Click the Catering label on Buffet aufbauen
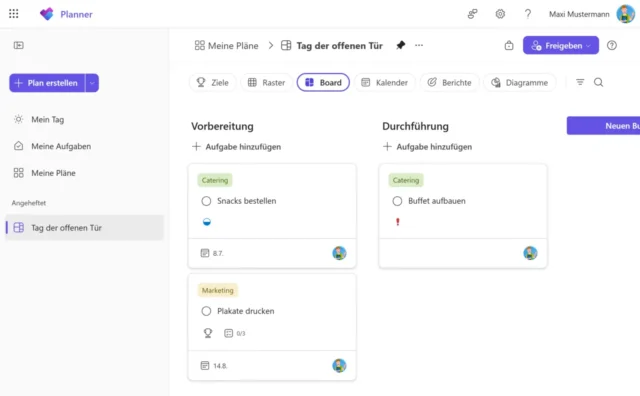This screenshot has height=396, width=640. point(406,180)
